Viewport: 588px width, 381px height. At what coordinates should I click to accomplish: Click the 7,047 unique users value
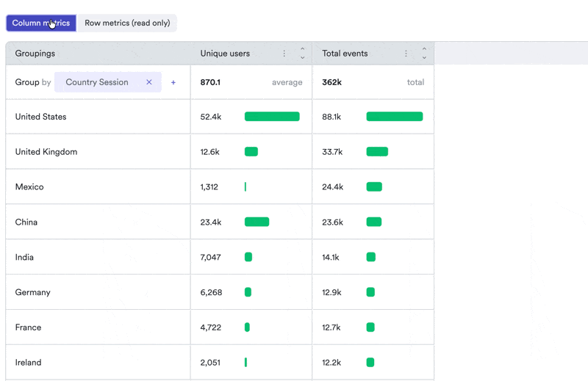pyautogui.click(x=210, y=257)
